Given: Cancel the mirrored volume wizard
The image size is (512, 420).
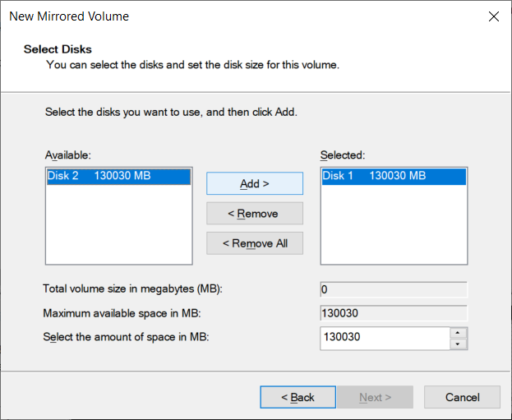Looking at the screenshot, I should [462, 397].
